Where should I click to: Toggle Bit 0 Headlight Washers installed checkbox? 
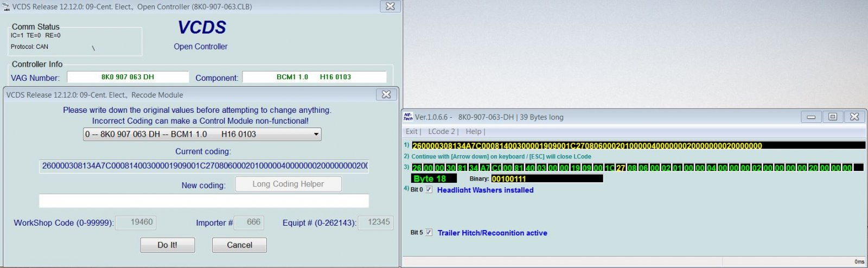coord(429,189)
